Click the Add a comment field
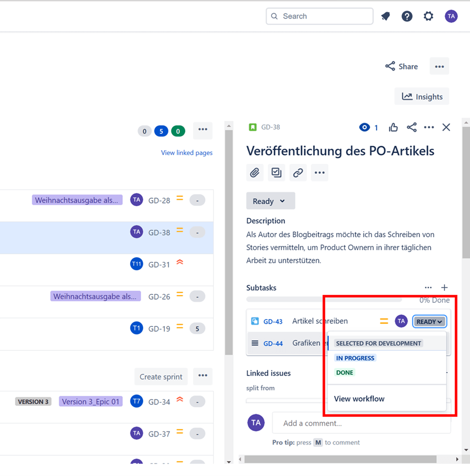Viewport: 470px width, 476px height. [x=361, y=423]
